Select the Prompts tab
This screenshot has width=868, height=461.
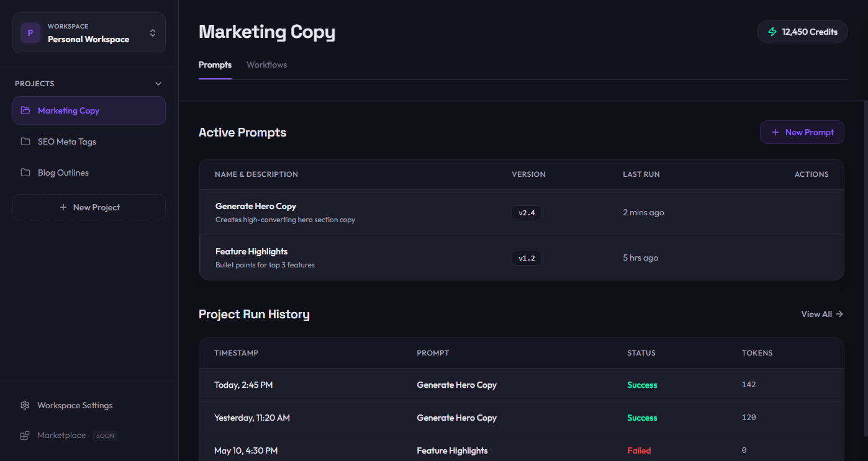click(215, 65)
